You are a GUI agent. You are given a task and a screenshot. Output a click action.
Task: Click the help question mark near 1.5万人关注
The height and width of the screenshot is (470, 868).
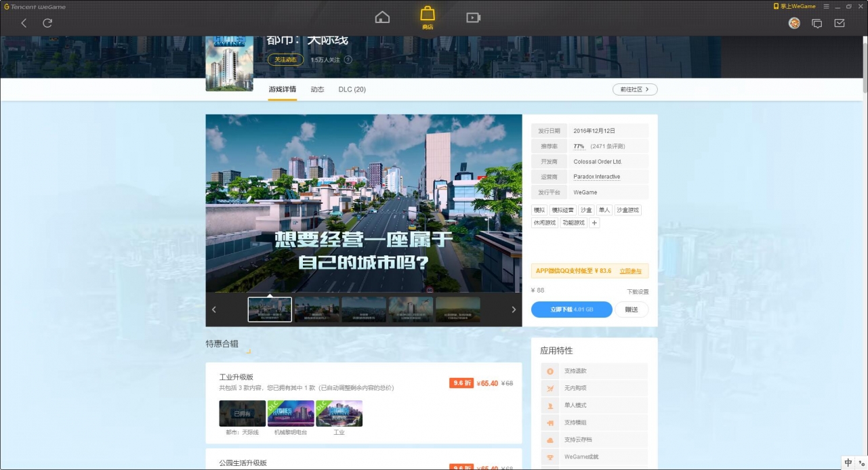click(348, 60)
